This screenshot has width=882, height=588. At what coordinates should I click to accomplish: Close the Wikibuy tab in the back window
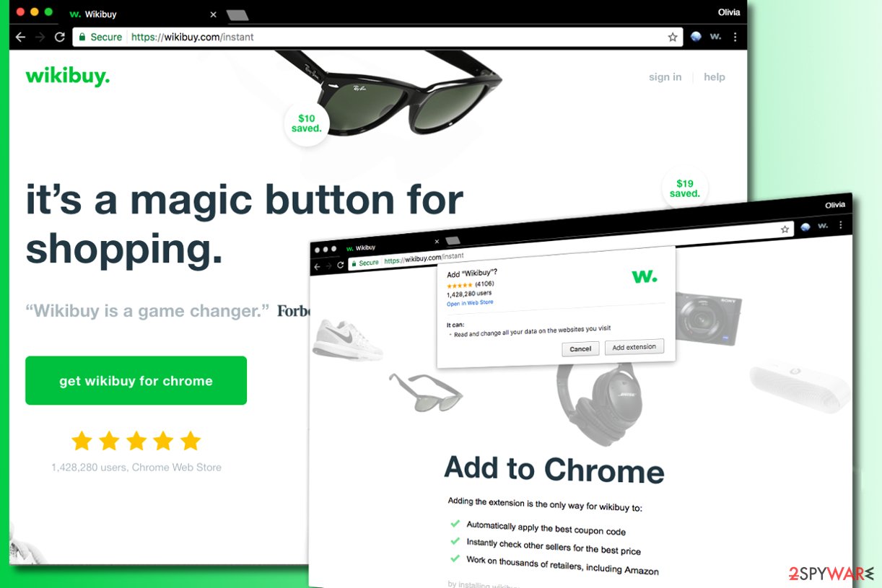[x=213, y=14]
